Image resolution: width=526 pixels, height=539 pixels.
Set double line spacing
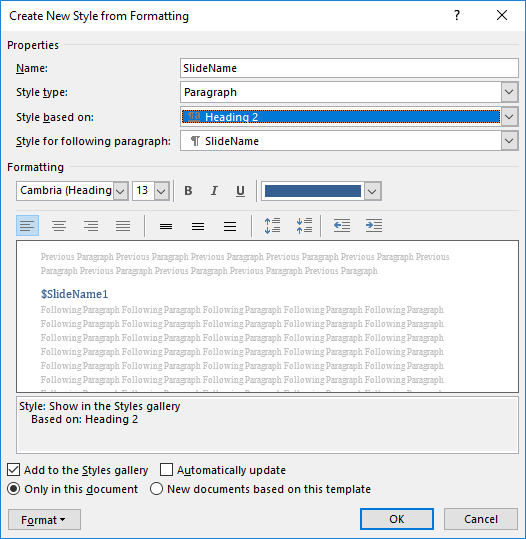[x=230, y=226]
